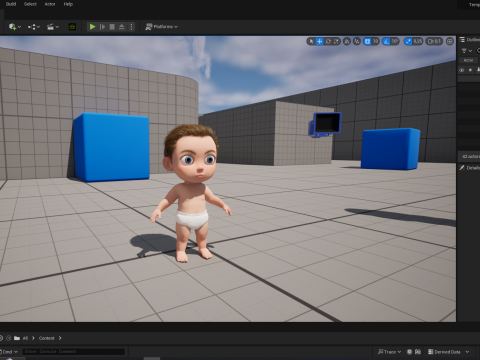This screenshot has height=360, width=480.
Task: Open scale snap value 0.25
Action: coord(418,41)
